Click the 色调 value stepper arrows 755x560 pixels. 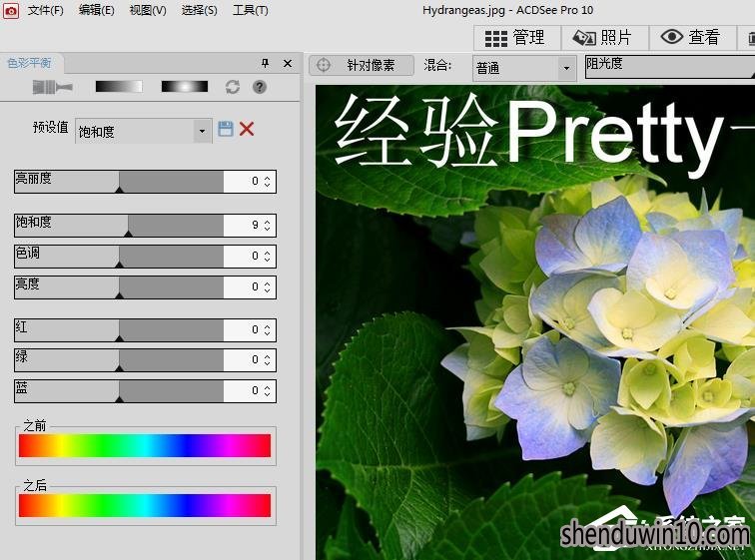click(x=268, y=256)
